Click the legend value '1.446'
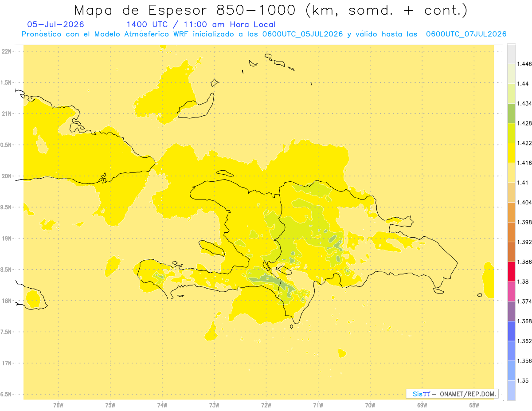This screenshot has width=532, height=411. [524, 64]
